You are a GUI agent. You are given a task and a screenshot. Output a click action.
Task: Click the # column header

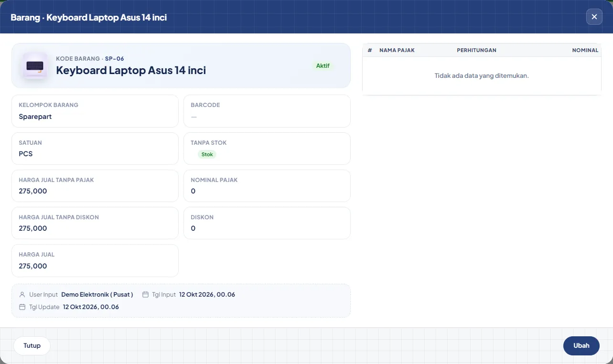pos(370,50)
